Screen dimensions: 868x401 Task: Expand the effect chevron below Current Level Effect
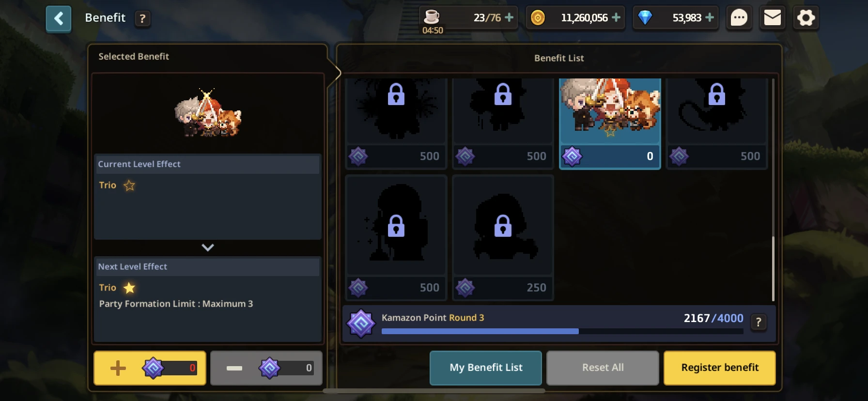[x=208, y=247]
